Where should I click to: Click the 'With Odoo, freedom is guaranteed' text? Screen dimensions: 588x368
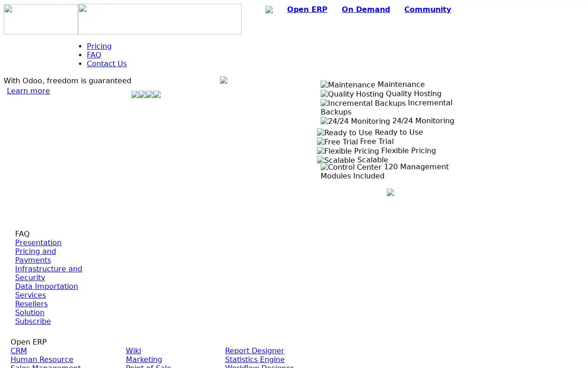tap(68, 80)
